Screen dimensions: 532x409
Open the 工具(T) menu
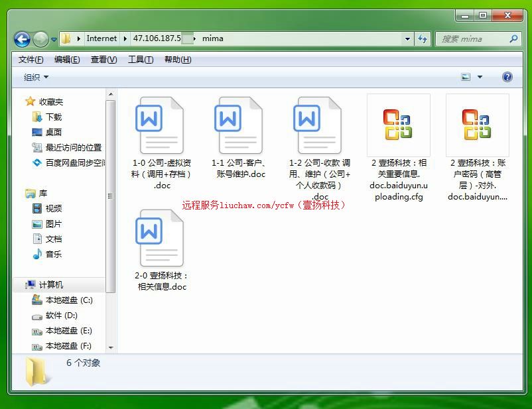pyautogui.click(x=140, y=60)
